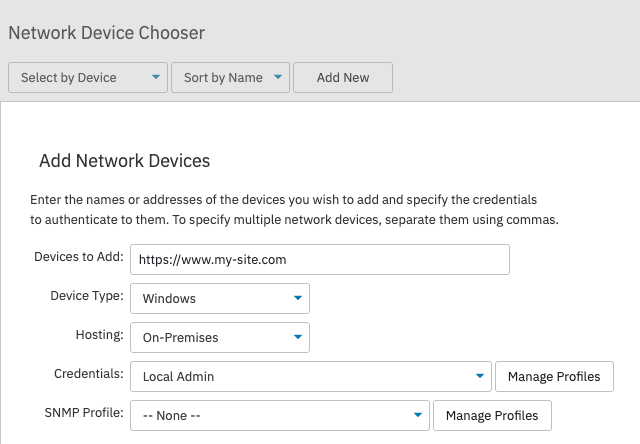The image size is (640, 444).
Task: Click the Devices to Add label
Action: pyautogui.click(x=79, y=257)
